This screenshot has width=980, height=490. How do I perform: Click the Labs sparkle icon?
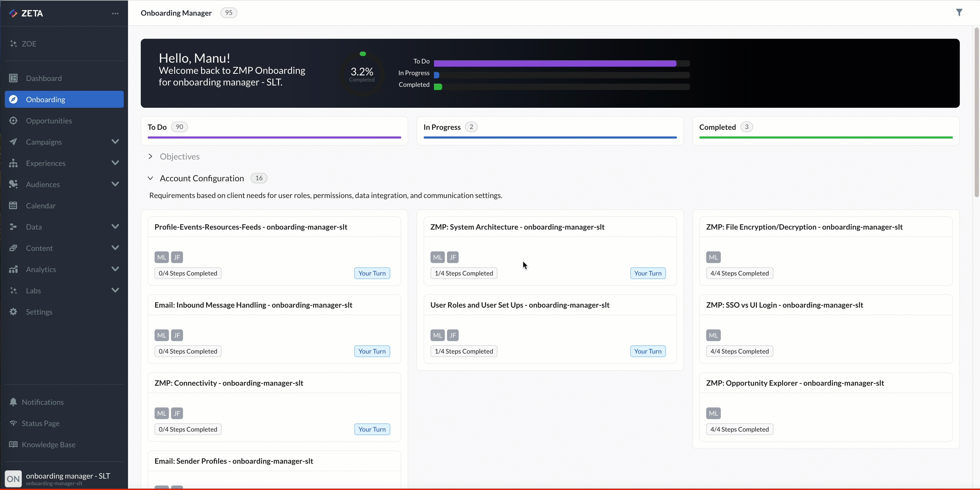coord(13,291)
